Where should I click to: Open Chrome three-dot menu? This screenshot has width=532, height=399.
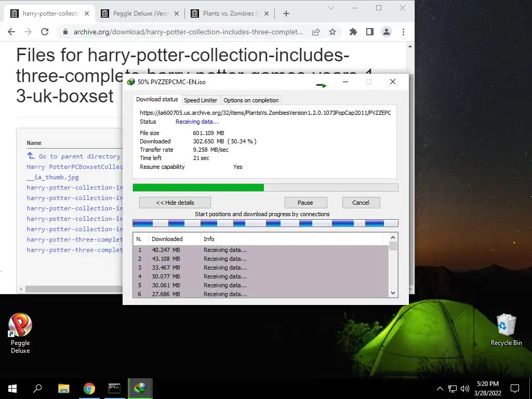403,32
